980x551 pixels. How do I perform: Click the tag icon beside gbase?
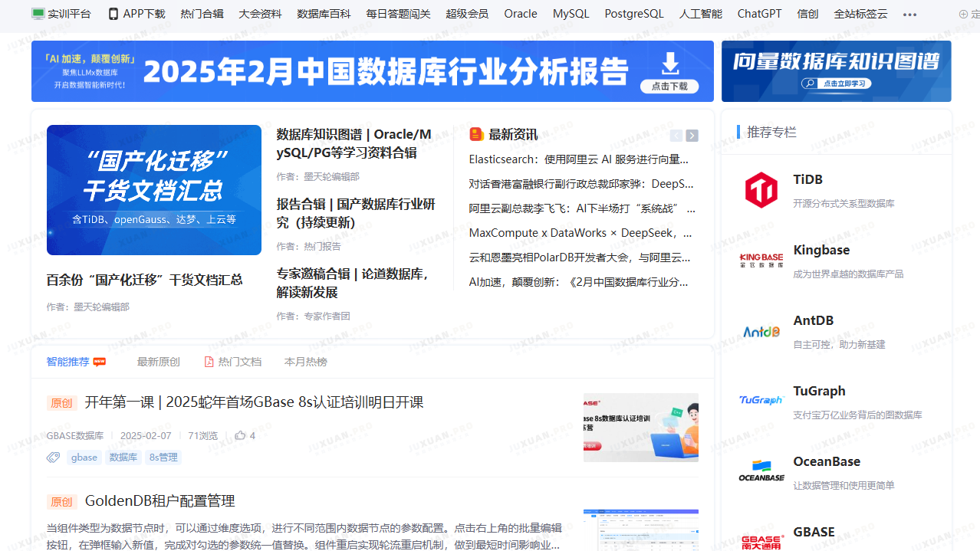(53, 458)
